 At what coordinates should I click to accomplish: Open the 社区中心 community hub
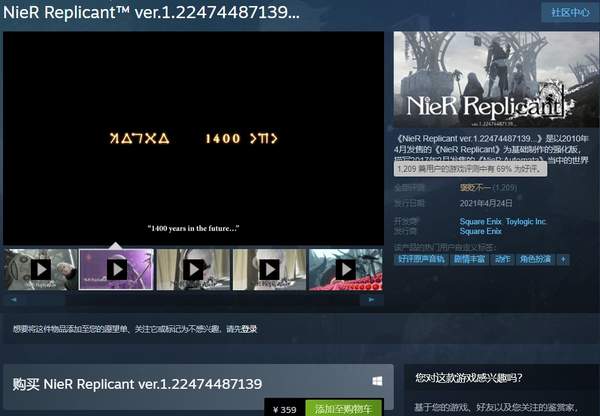click(x=565, y=13)
